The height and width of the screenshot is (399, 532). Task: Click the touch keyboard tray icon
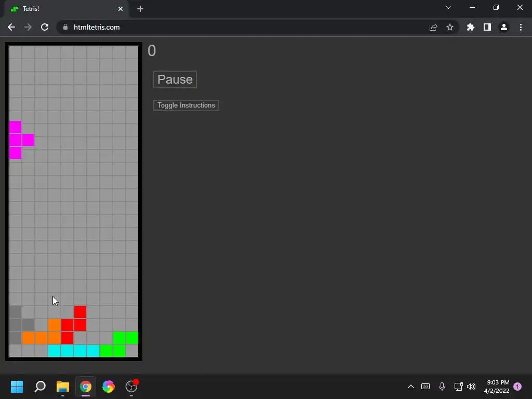pyautogui.click(x=425, y=387)
